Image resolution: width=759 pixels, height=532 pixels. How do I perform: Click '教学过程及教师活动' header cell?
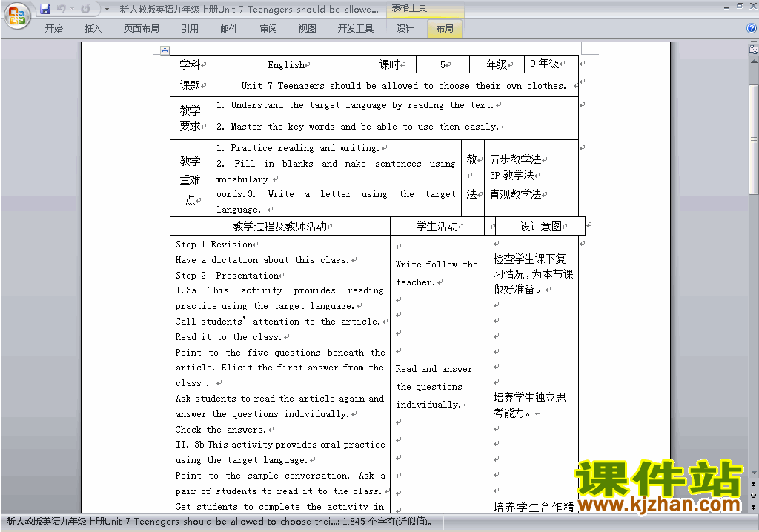tap(279, 226)
